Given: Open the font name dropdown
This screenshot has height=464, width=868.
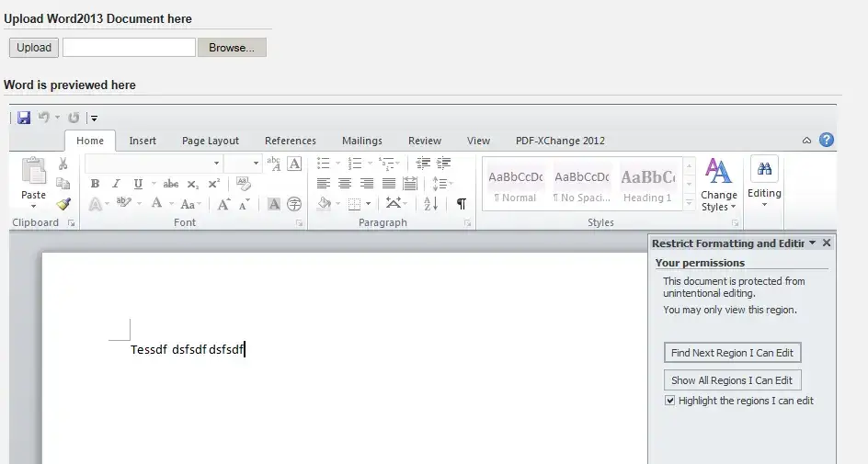Looking at the screenshot, I should 216,164.
